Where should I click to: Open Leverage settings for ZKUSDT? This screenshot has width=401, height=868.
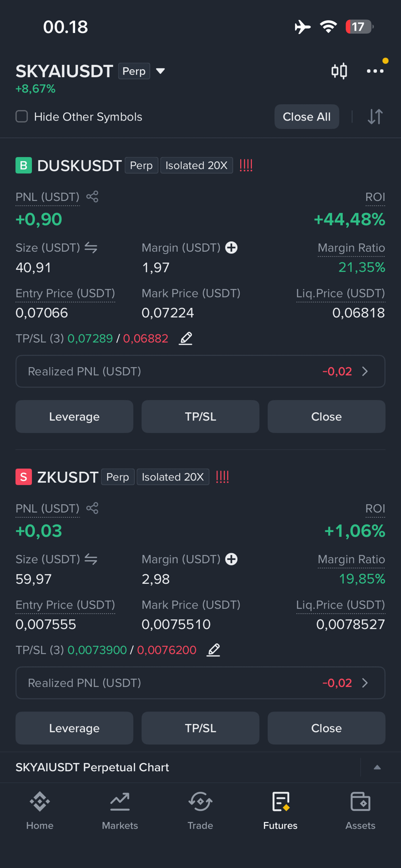click(x=74, y=728)
